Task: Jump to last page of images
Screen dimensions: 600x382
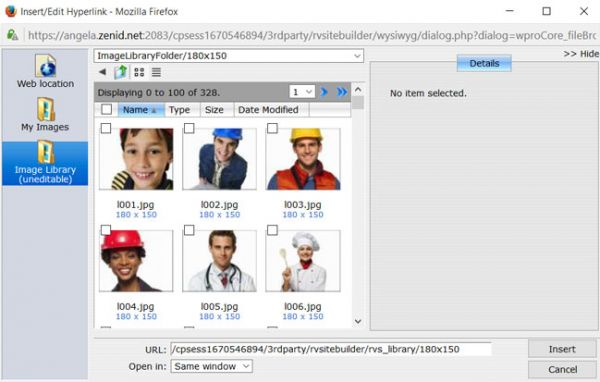Action: (x=342, y=92)
